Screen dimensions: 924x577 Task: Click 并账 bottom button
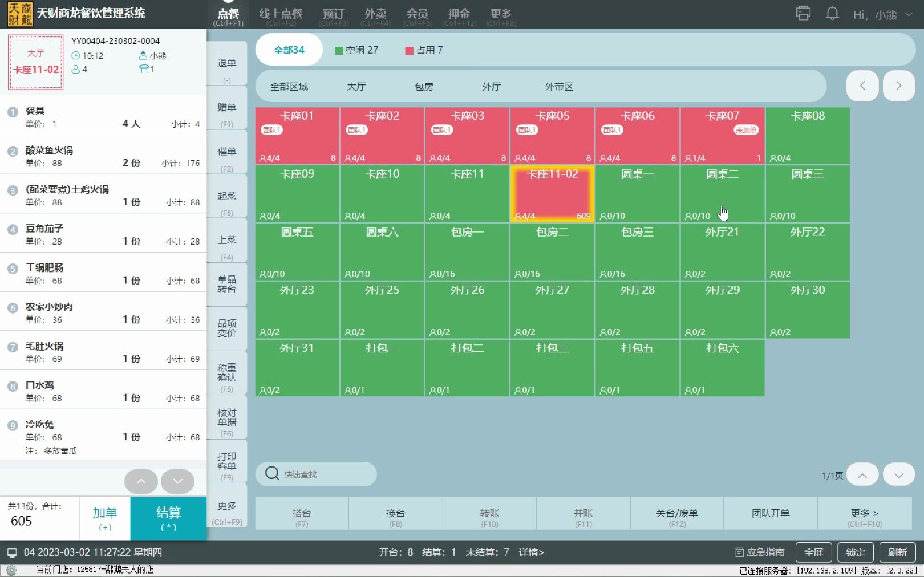583,514
